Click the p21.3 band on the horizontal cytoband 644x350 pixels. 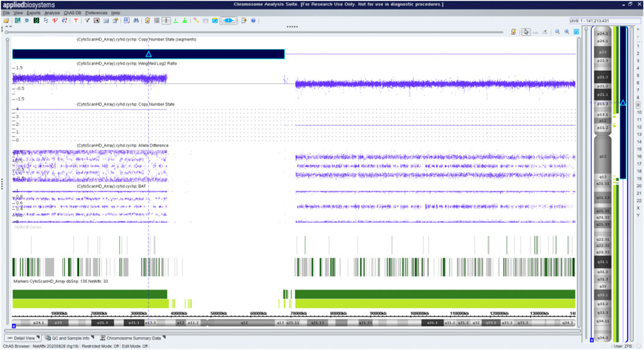102,323
